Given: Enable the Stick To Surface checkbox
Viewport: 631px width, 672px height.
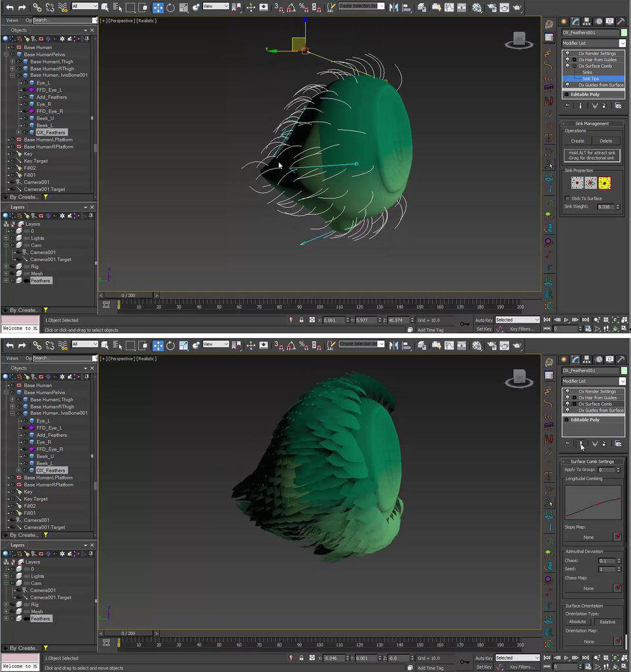Looking at the screenshot, I should pyautogui.click(x=567, y=199).
